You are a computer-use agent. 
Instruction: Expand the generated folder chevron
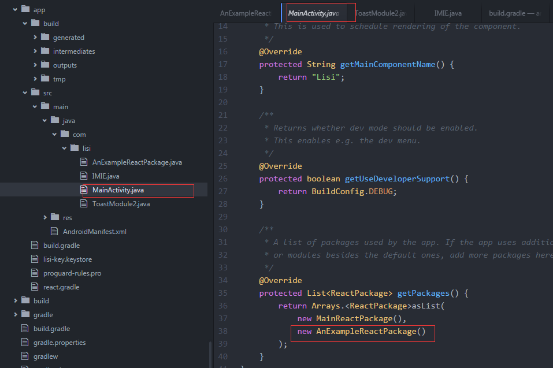tap(35, 37)
